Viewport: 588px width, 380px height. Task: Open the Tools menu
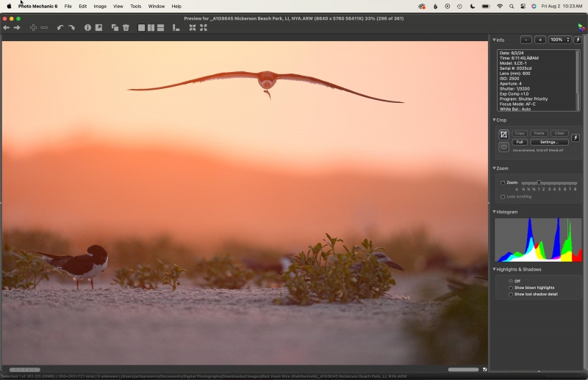point(136,7)
